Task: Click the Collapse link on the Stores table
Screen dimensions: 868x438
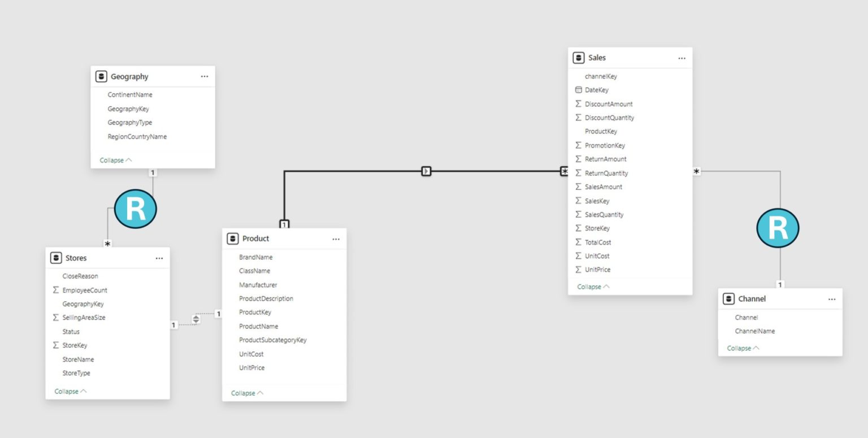Action: (x=67, y=391)
